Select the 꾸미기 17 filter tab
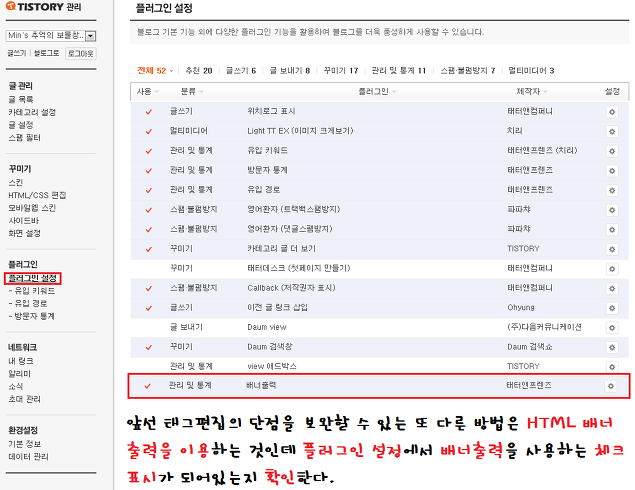 click(341, 70)
